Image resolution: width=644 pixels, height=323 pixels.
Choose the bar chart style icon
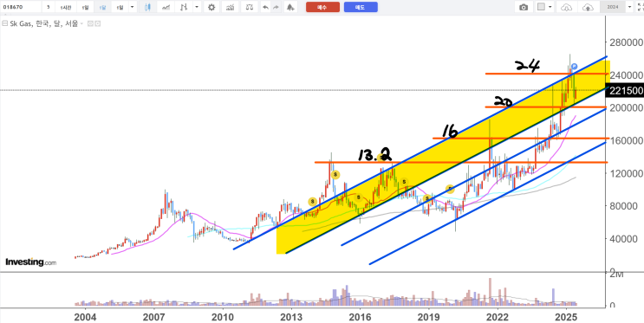click(x=185, y=7)
